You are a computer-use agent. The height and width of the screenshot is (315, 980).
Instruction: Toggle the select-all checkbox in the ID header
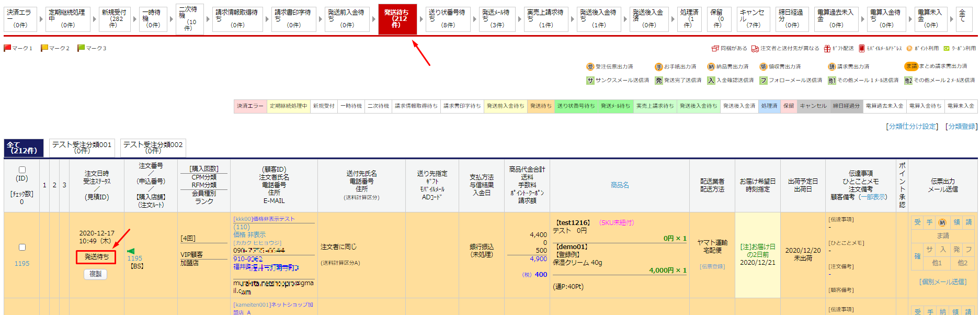[x=22, y=170]
